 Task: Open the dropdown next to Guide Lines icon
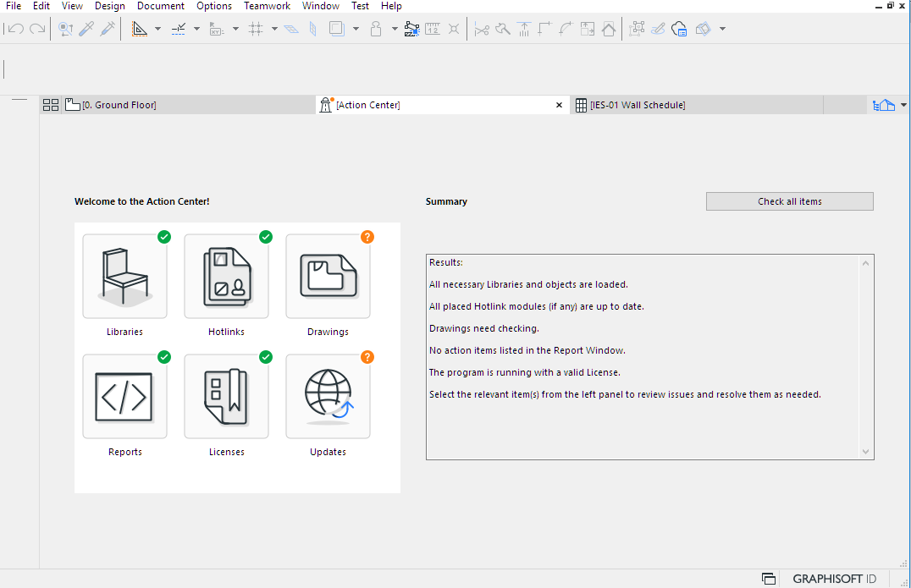click(x=157, y=29)
